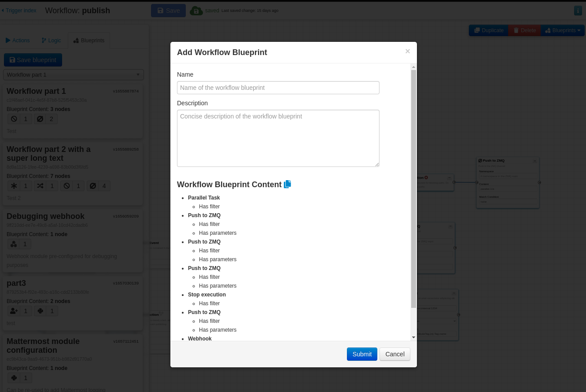Click the modal's vertical scrollbar

413,189
